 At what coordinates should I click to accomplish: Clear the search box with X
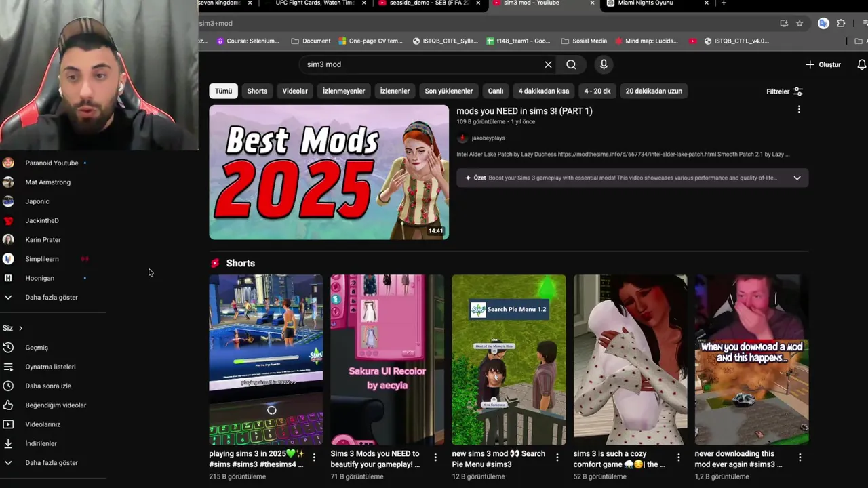[x=548, y=64]
